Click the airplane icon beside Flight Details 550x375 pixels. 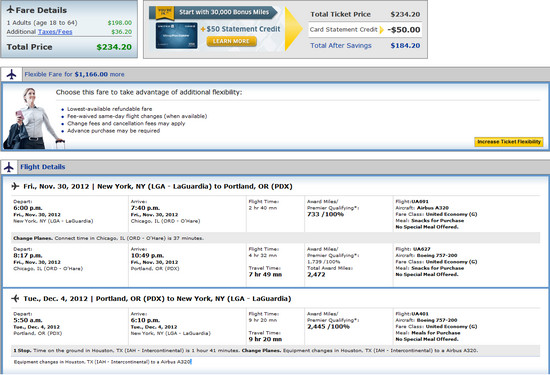[9, 167]
